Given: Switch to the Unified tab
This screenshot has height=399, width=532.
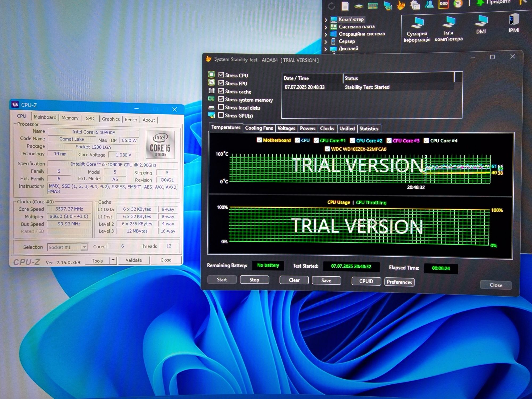Looking at the screenshot, I should 347,129.
